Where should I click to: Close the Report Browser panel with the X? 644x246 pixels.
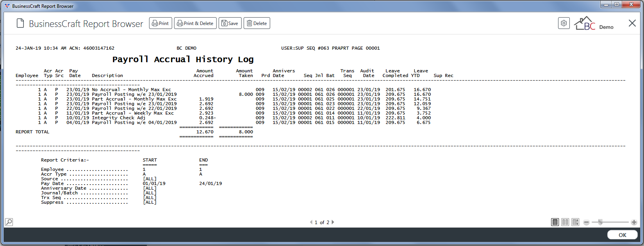point(632,23)
